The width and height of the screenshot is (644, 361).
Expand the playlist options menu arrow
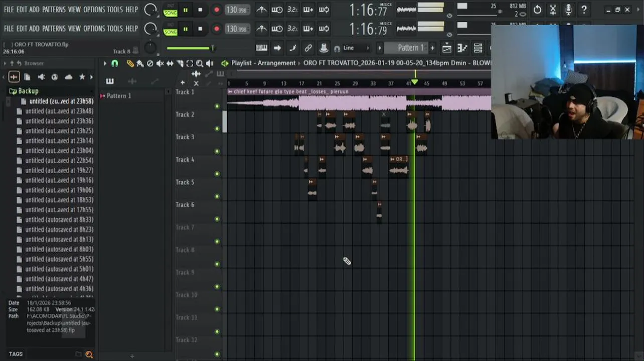105,63
